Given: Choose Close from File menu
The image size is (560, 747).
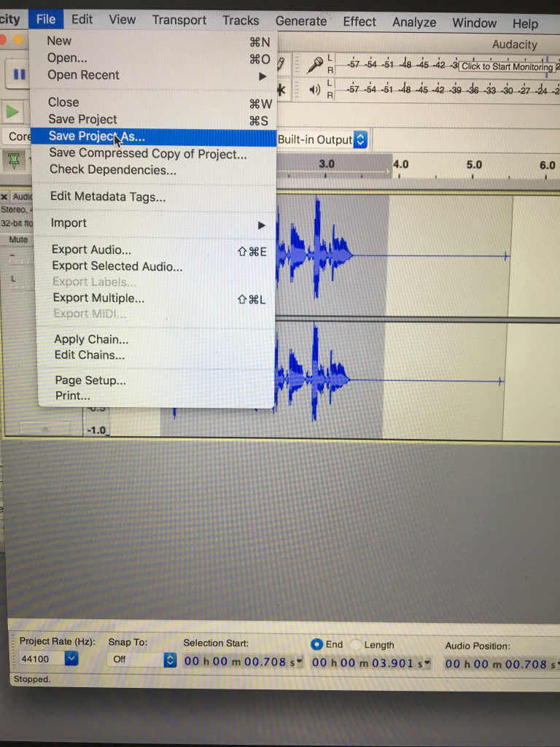Looking at the screenshot, I should point(155,102).
